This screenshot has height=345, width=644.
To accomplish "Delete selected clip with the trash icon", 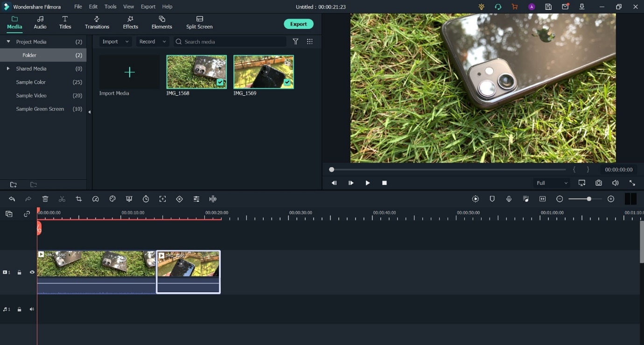I will [45, 199].
